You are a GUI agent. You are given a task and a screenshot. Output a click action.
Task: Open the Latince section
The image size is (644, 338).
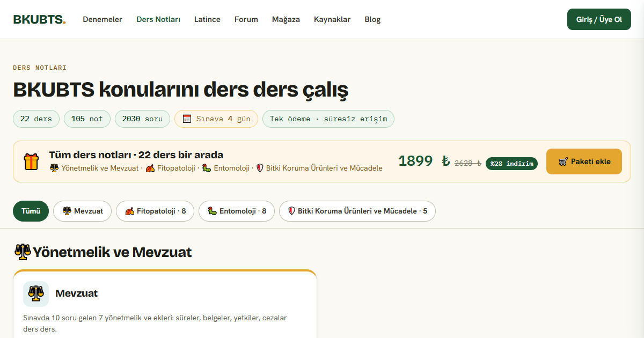click(x=207, y=19)
